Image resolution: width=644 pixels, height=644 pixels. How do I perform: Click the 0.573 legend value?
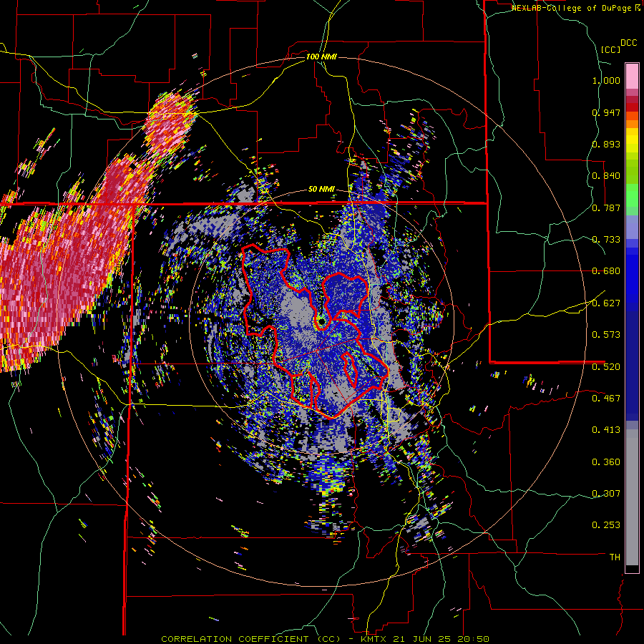point(606,335)
